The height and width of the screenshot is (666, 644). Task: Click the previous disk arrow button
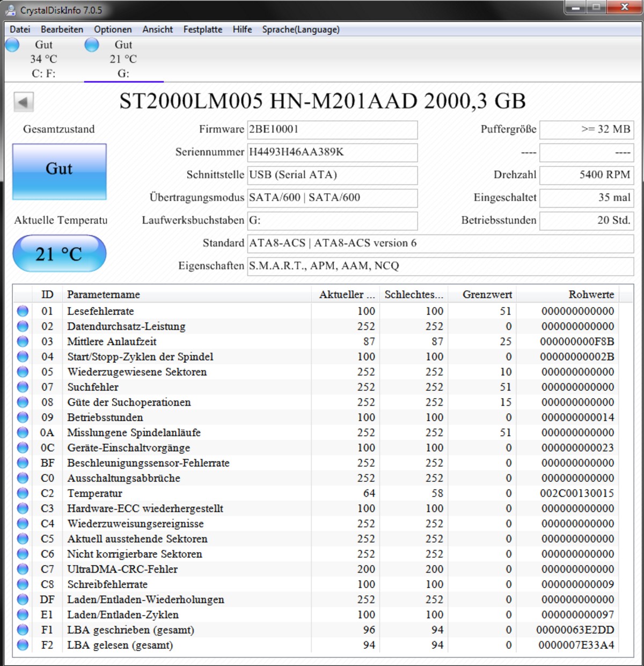click(x=24, y=102)
